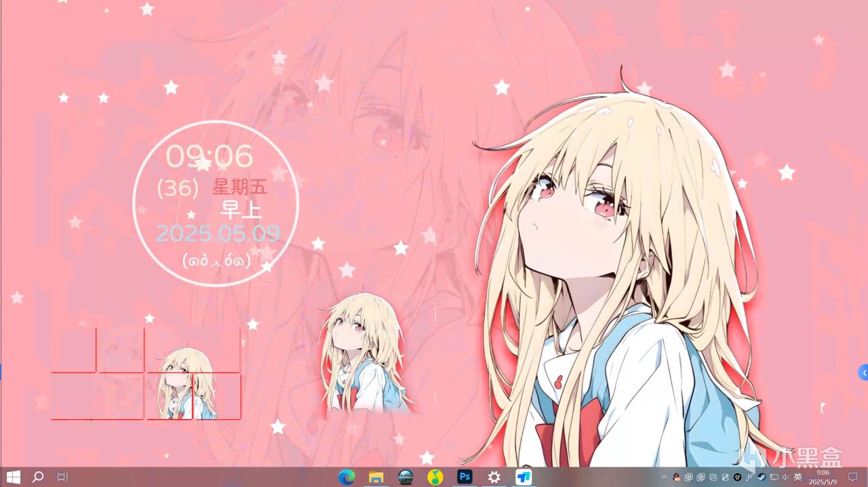Open Task View on the taskbar
The height and width of the screenshot is (487, 868).
click(62, 477)
